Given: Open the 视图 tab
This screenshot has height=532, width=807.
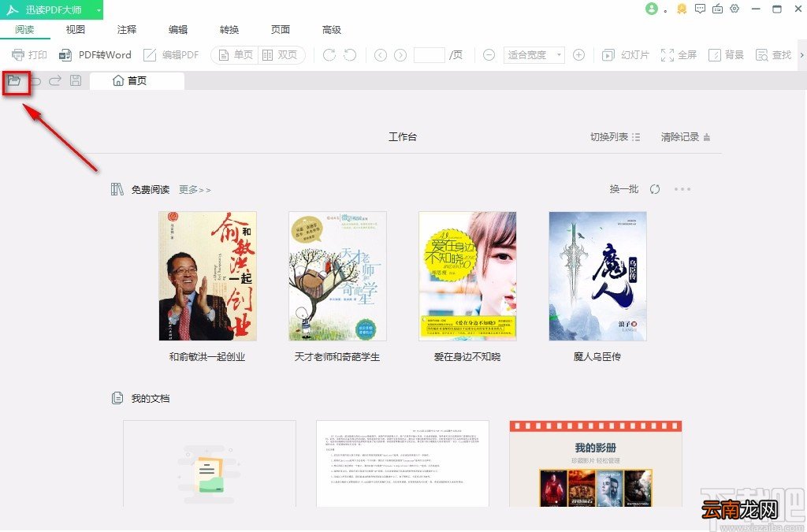Looking at the screenshot, I should tap(76, 30).
